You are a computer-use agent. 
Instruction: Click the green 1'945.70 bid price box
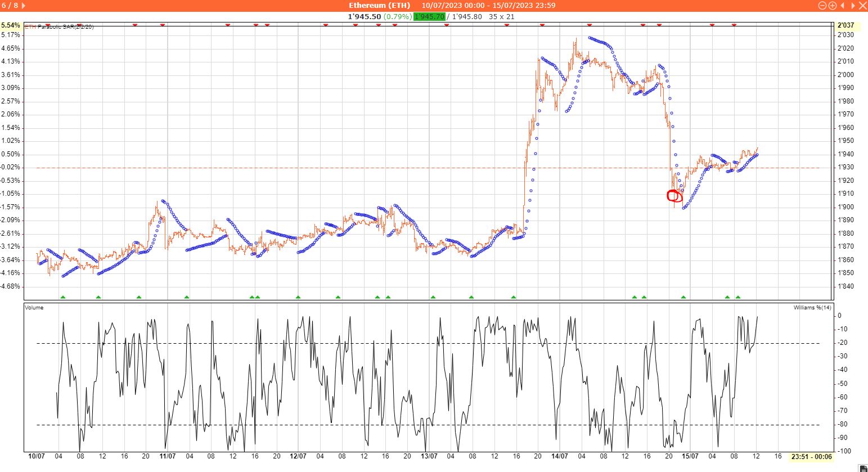(429, 16)
